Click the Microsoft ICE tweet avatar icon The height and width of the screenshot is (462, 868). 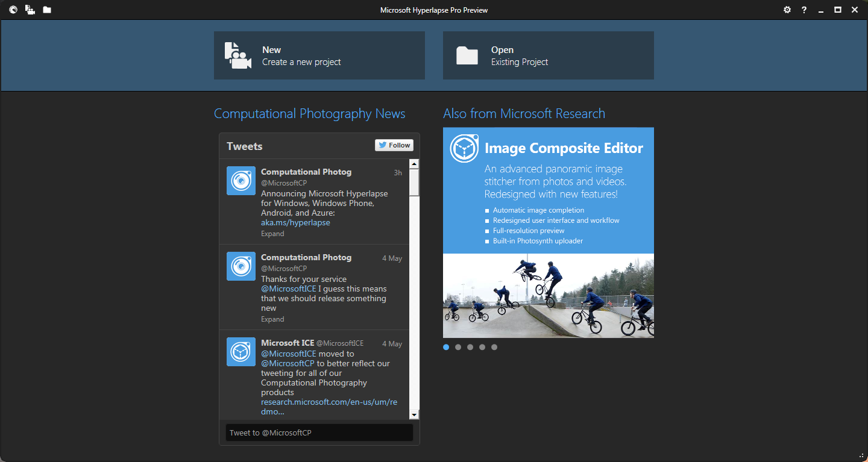click(x=241, y=352)
